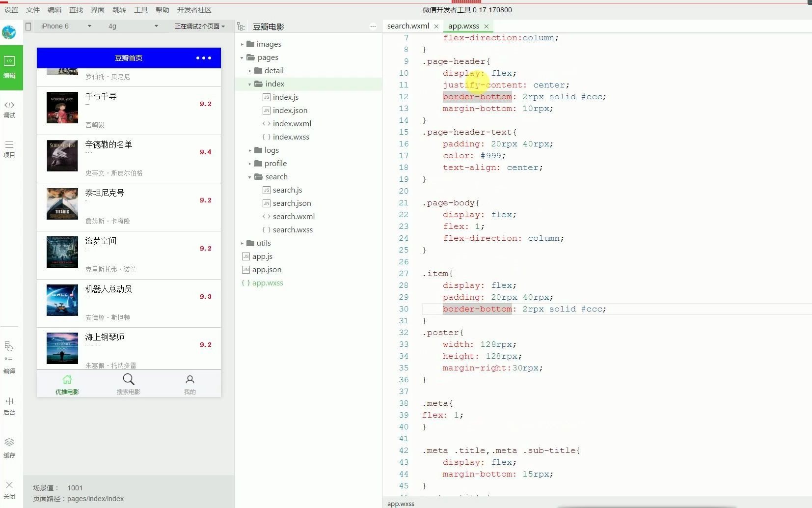Open the 调试 (Debug) sidebar icon
The height and width of the screenshot is (508, 812).
(9, 110)
